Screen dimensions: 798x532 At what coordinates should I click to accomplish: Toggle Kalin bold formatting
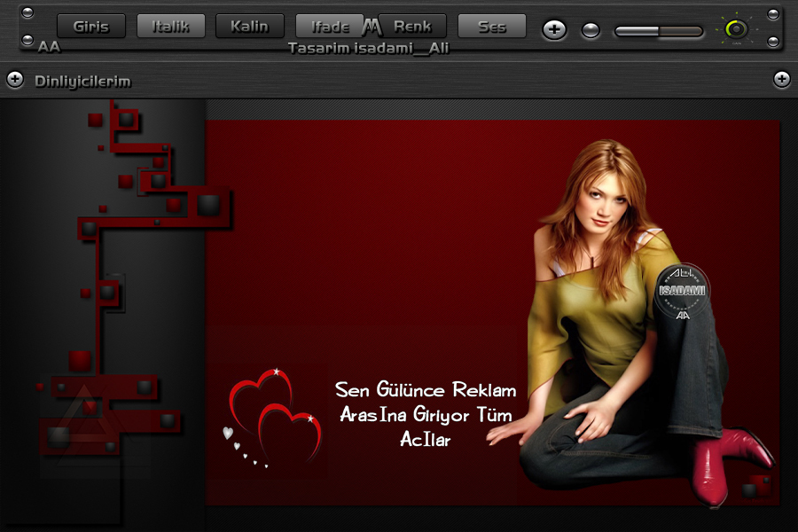tap(249, 26)
